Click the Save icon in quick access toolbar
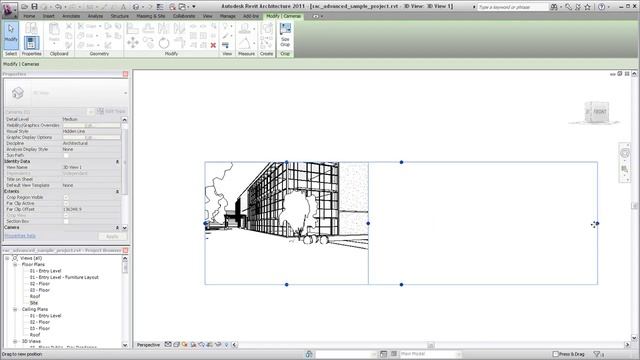This screenshot has height=360, width=640. (x=35, y=7)
